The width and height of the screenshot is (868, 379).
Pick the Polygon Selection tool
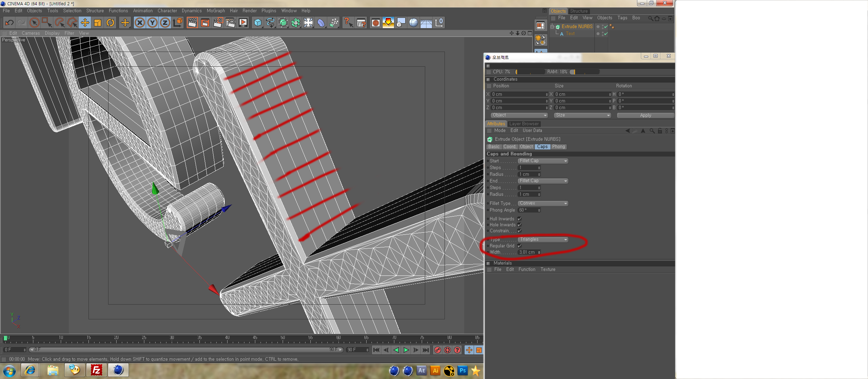[72, 23]
